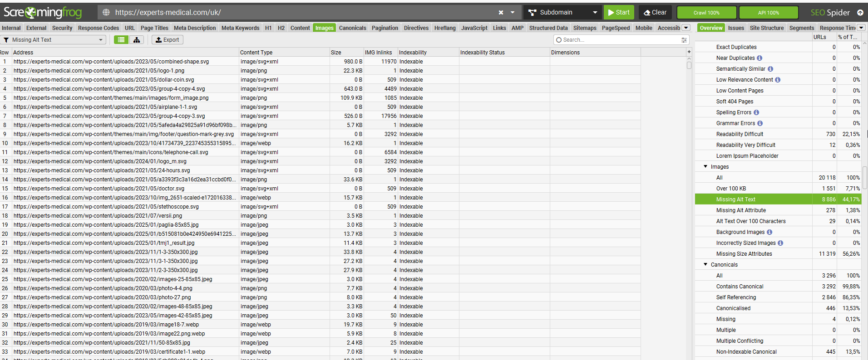The height and width of the screenshot is (360, 868).
Task: Select the logo-1.png row address
Action: pos(99,71)
